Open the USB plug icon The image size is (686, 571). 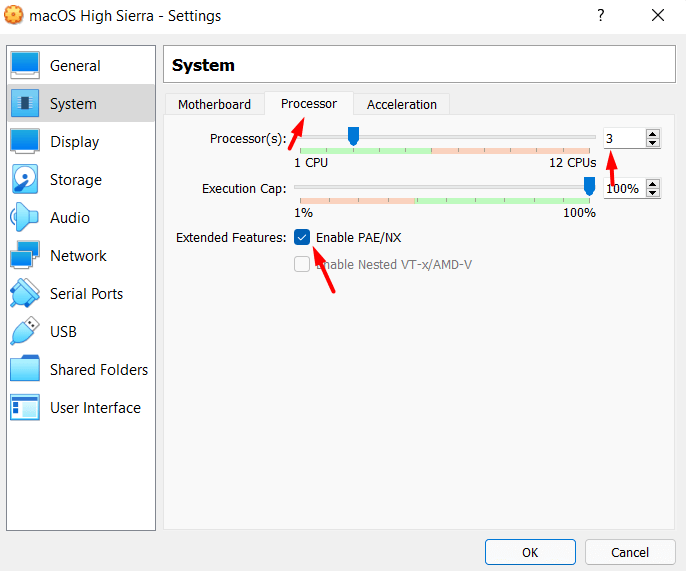tap(24, 331)
